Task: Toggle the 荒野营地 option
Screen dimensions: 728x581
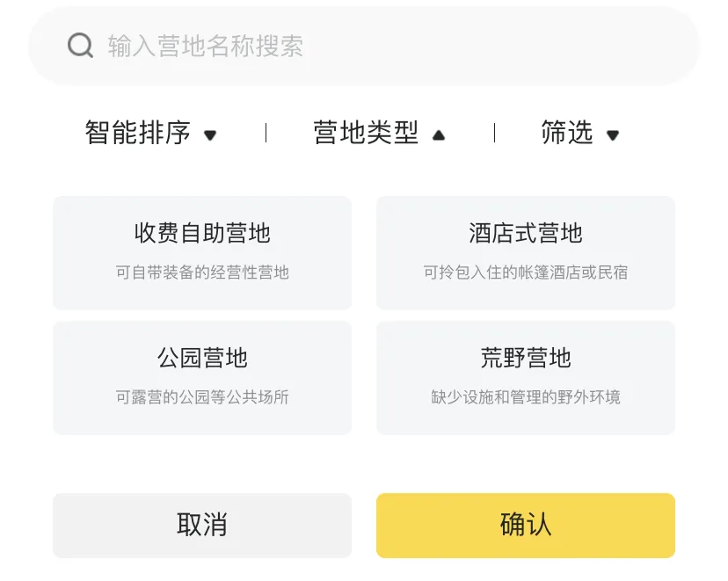Action: pyautogui.click(x=526, y=359)
